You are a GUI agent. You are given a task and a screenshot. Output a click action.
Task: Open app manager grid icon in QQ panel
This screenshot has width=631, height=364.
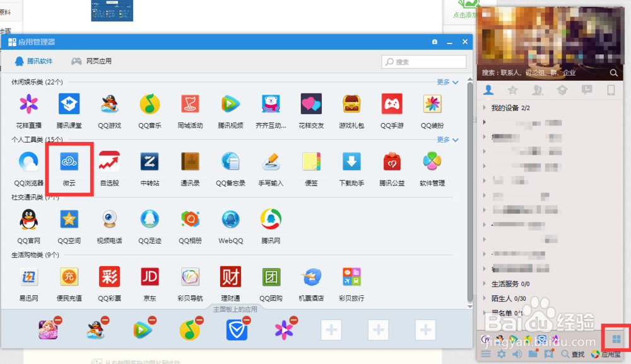(x=616, y=339)
